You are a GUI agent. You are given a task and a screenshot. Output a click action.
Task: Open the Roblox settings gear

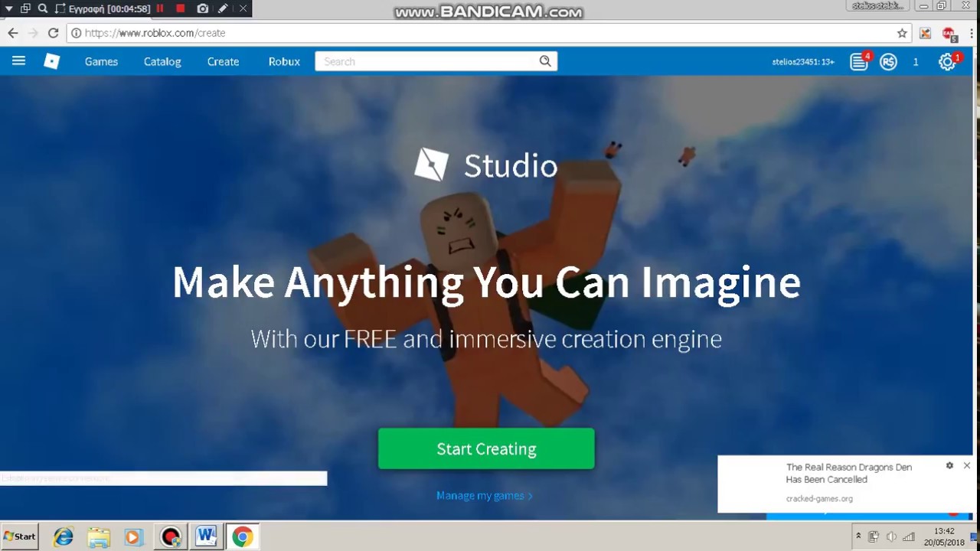[948, 62]
